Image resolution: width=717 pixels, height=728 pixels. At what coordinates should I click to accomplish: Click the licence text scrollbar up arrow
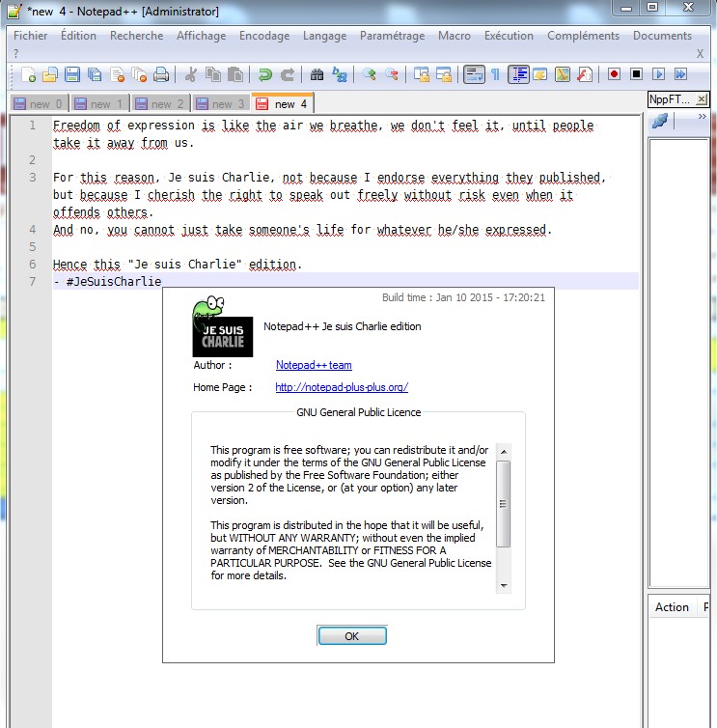(504, 451)
